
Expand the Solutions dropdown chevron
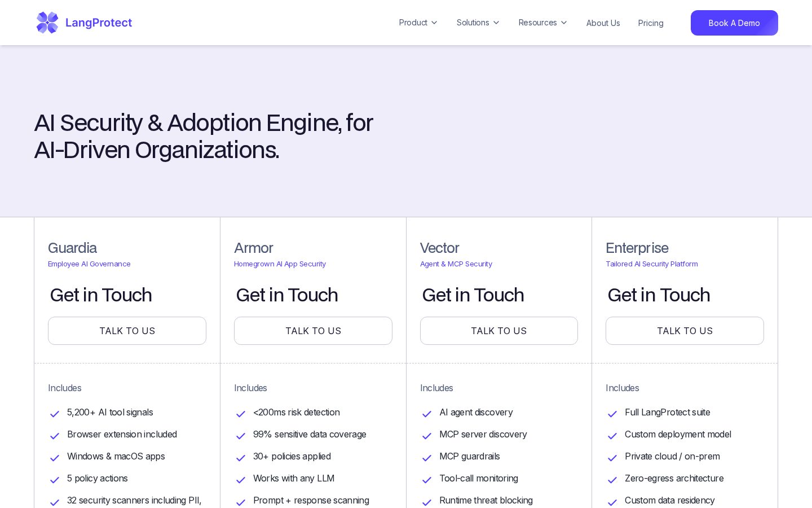[496, 23]
